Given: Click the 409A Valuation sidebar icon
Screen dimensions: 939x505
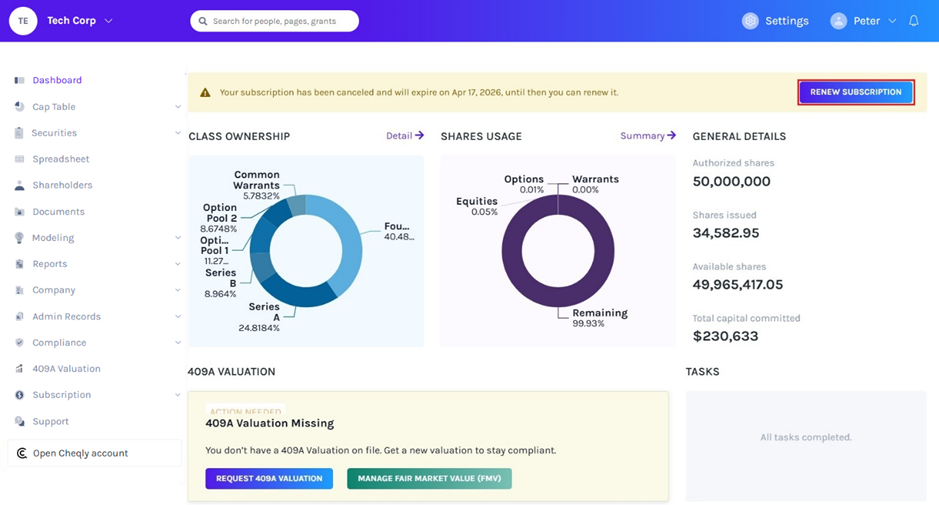Looking at the screenshot, I should (20, 368).
